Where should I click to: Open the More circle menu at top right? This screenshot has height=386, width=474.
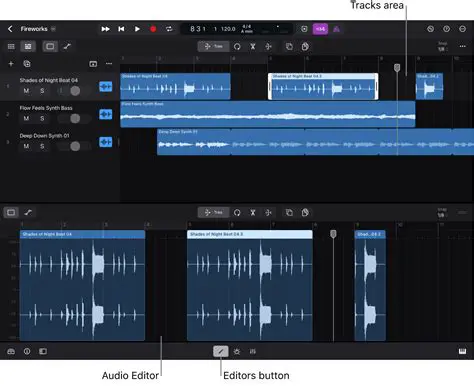(x=462, y=29)
